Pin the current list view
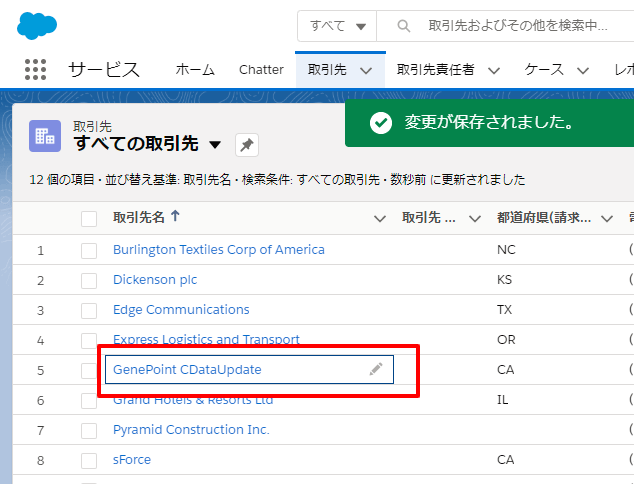 (246, 145)
